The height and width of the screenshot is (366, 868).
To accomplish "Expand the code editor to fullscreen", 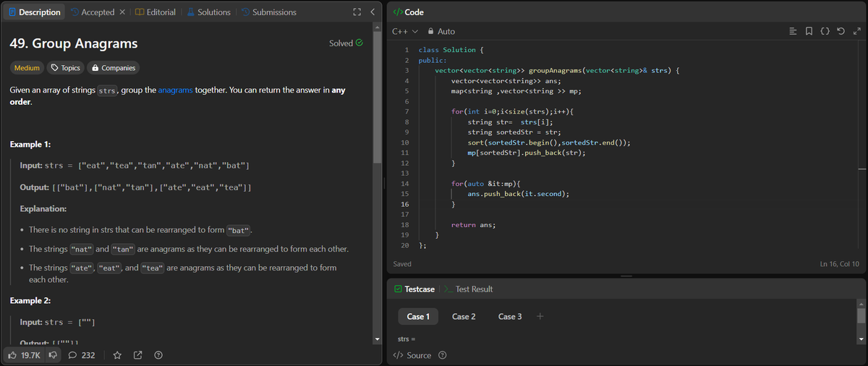I will pyautogui.click(x=856, y=32).
